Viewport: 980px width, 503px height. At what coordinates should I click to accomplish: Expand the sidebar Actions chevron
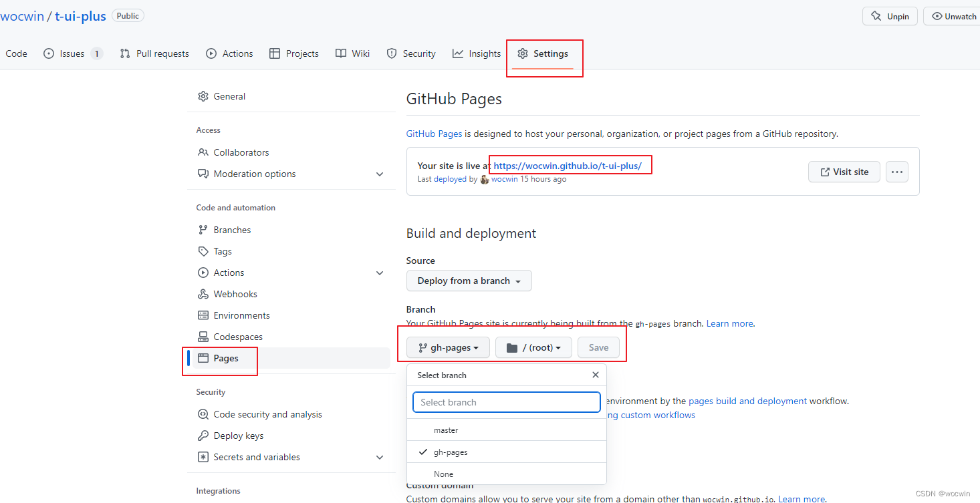pyautogui.click(x=380, y=273)
